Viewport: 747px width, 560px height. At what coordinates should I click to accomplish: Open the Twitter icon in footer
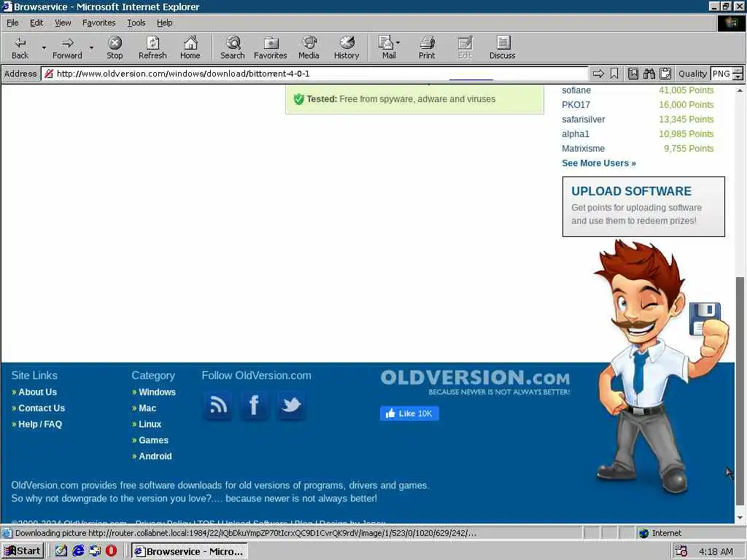[x=291, y=405]
